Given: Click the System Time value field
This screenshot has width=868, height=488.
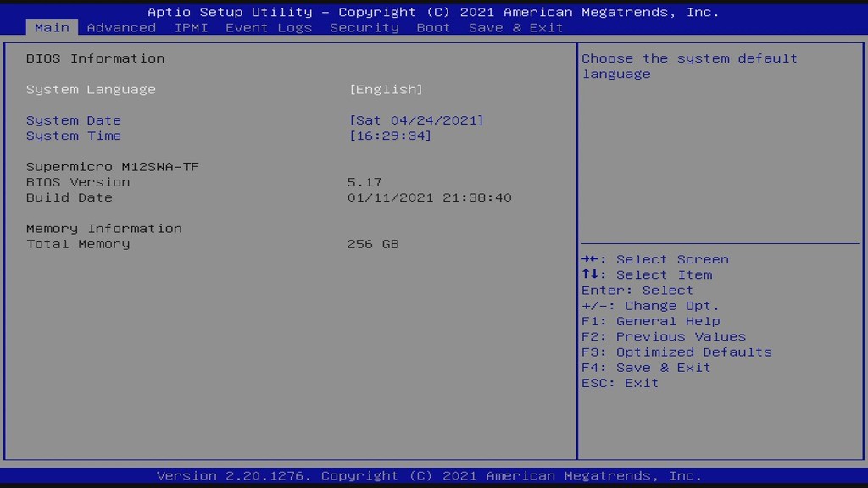Looking at the screenshot, I should [390, 136].
